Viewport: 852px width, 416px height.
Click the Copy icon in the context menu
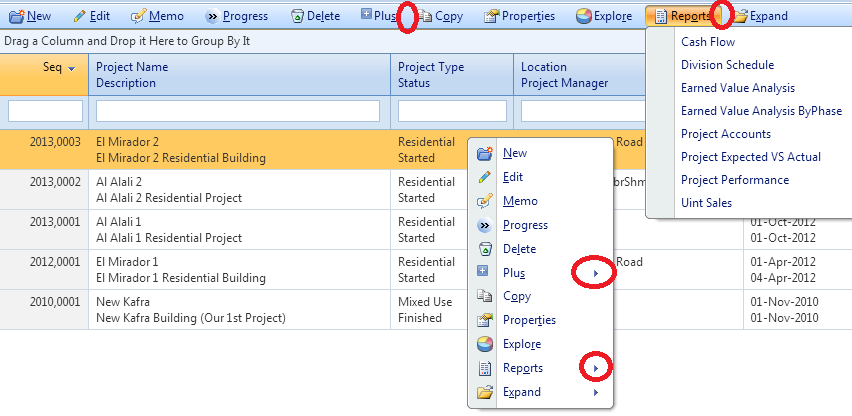485,296
